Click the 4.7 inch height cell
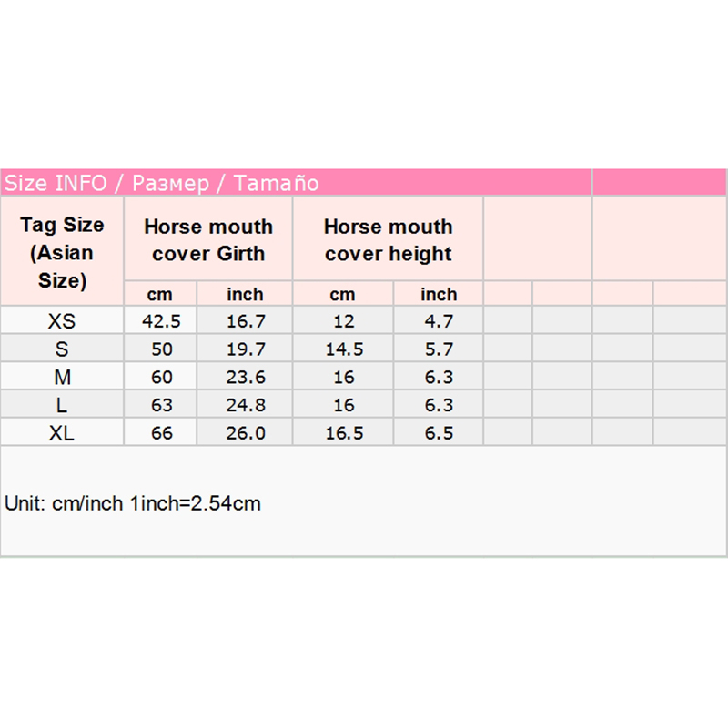The image size is (728, 728). pos(439,321)
